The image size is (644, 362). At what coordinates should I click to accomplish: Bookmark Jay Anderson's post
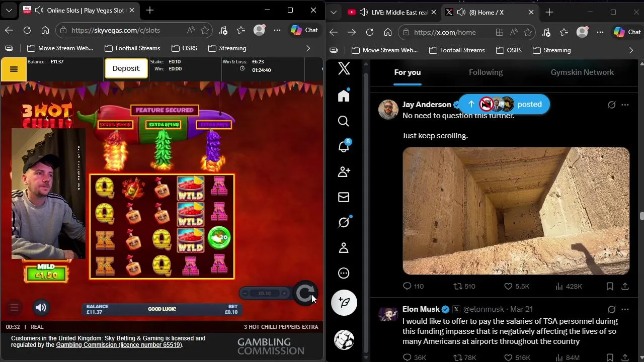point(610,286)
